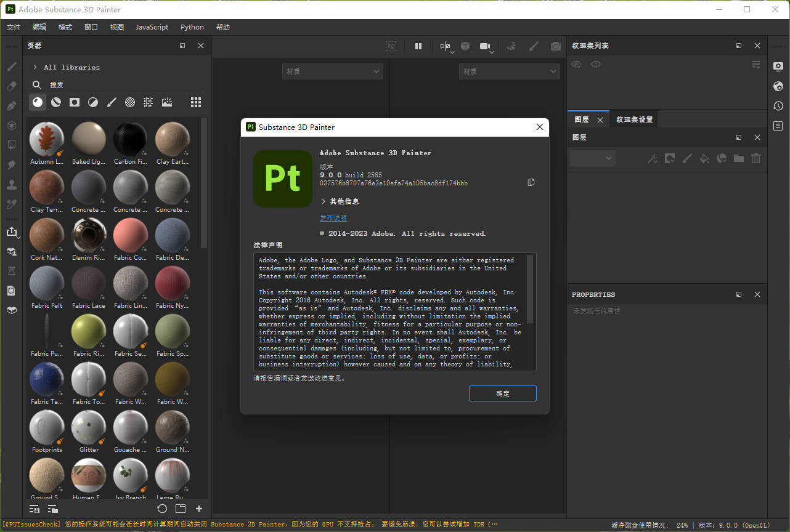Select the Projection pen tool in left toolbar

[x=11, y=106]
